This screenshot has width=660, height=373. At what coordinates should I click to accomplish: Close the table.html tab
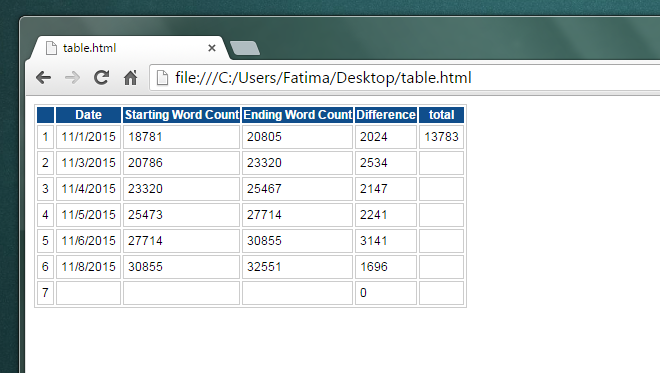212,48
